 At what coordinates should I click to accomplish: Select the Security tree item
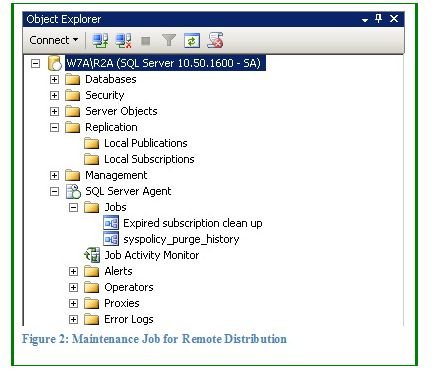coord(105,95)
